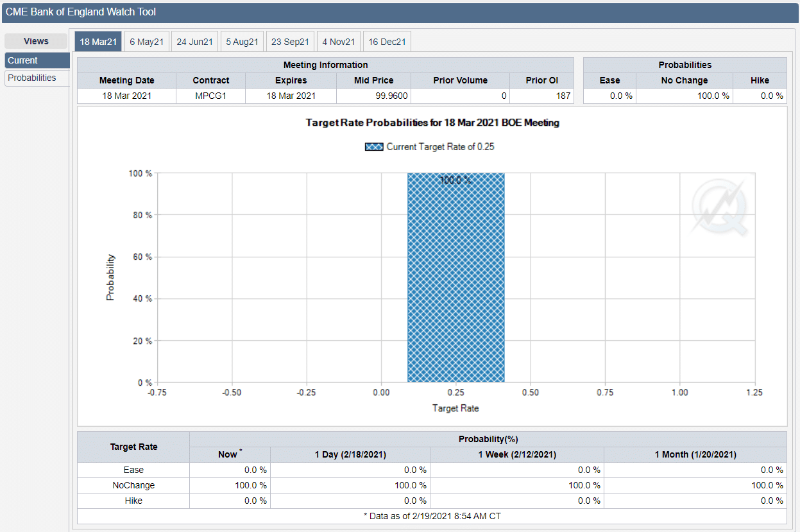Toggle the Current Target Rate legend swatch
Image resolution: width=800 pixels, height=532 pixels.
[374, 147]
